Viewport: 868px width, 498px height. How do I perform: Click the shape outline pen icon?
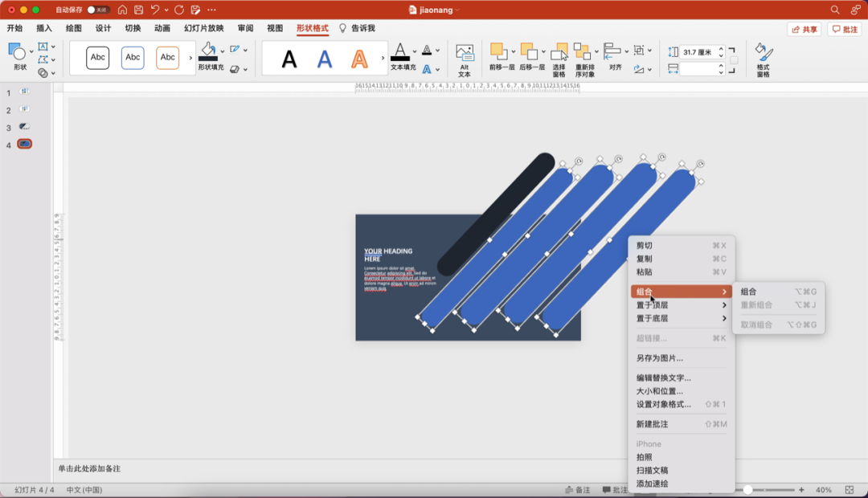pyautogui.click(x=235, y=49)
